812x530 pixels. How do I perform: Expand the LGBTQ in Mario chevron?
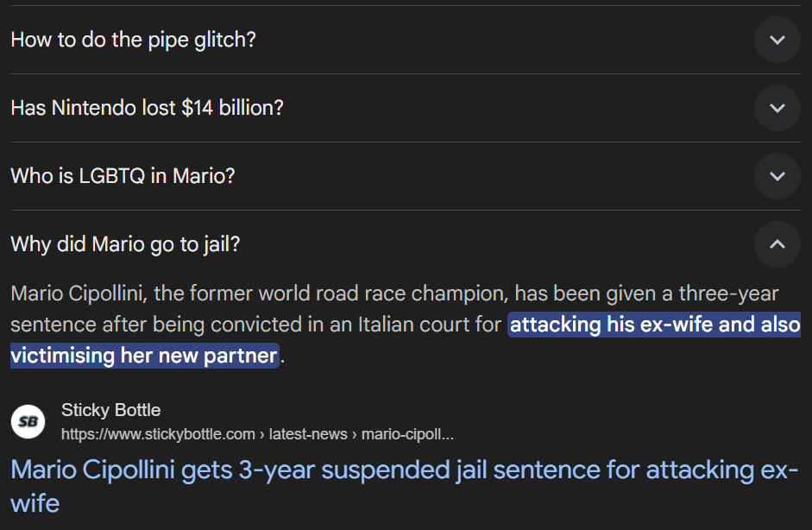click(777, 176)
